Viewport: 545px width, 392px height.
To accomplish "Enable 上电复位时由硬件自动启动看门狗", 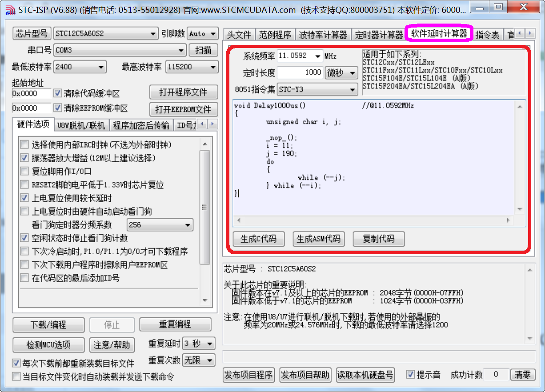I will [x=24, y=211].
